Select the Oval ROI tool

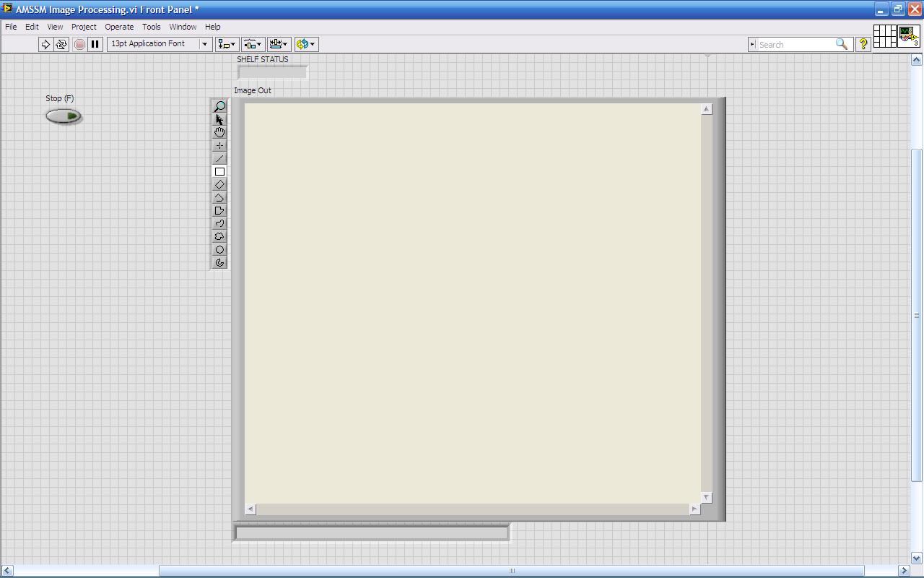(219, 249)
